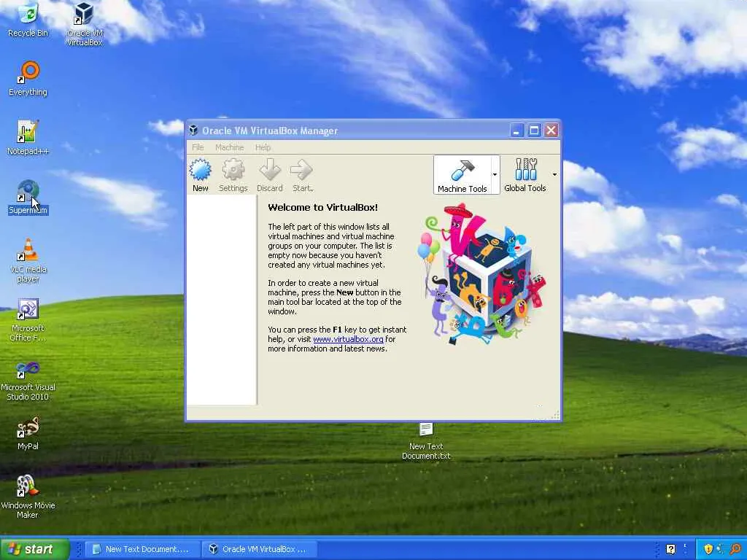Close the VirtualBox Manager window
The image size is (747, 560).
click(551, 130)
